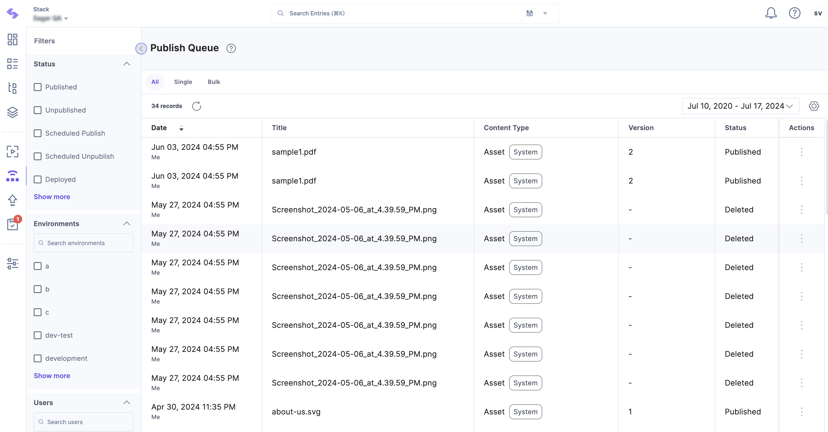Switch to the Bulk tab
This screenshot has width=828, height=432.
214,82
